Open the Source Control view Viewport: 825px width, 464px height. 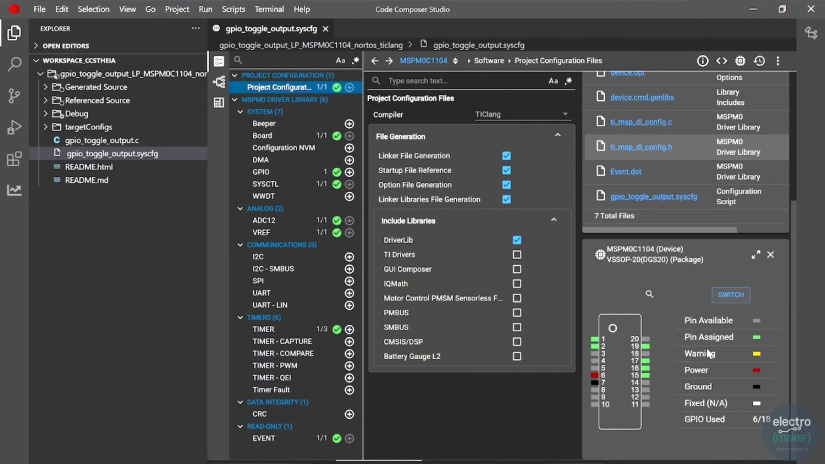pyautogui.click(x=14, y=95)
